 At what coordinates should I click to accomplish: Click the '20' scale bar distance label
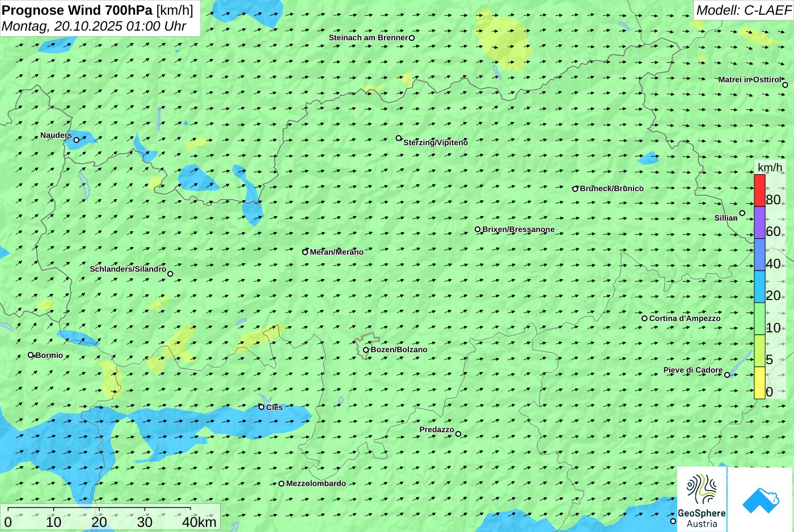[x=99, y=522]
